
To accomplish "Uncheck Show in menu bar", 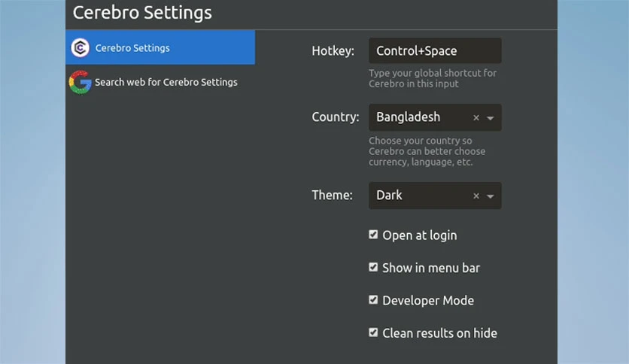I will pyautogui.click(x=373, y=268).
